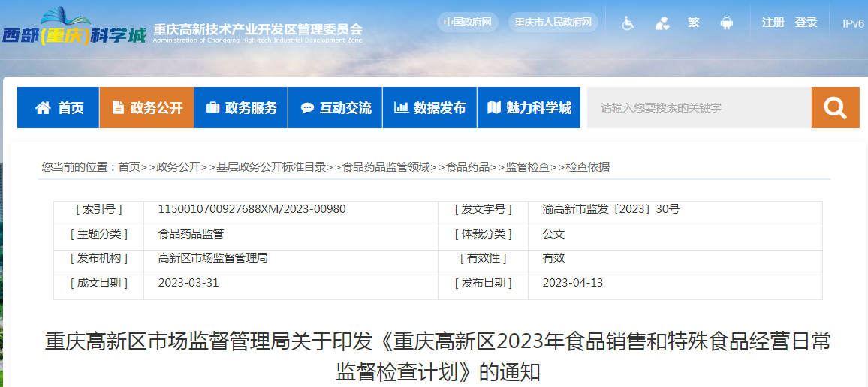Click the article title about 2023年食品销售
Image resolution: width=868 pixels, height=387 pixels.
point(437,357)
